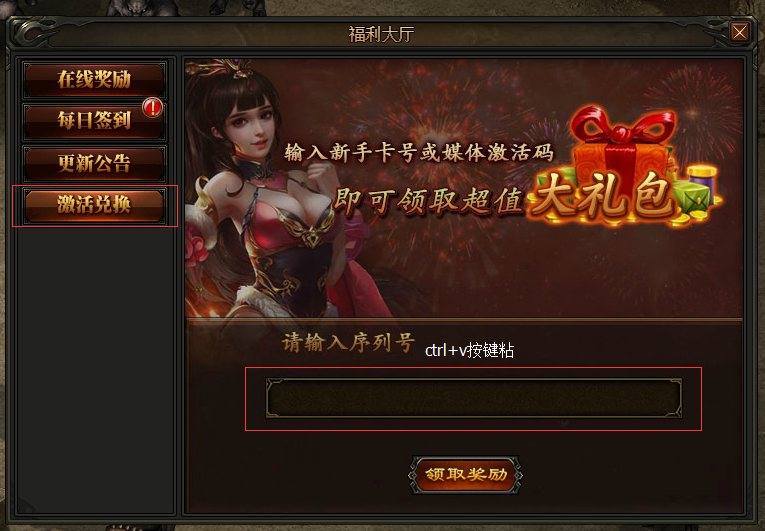Click the 即可领取超值 banner text
This screenshot has width=765, height=531.
tap(428, 201)
